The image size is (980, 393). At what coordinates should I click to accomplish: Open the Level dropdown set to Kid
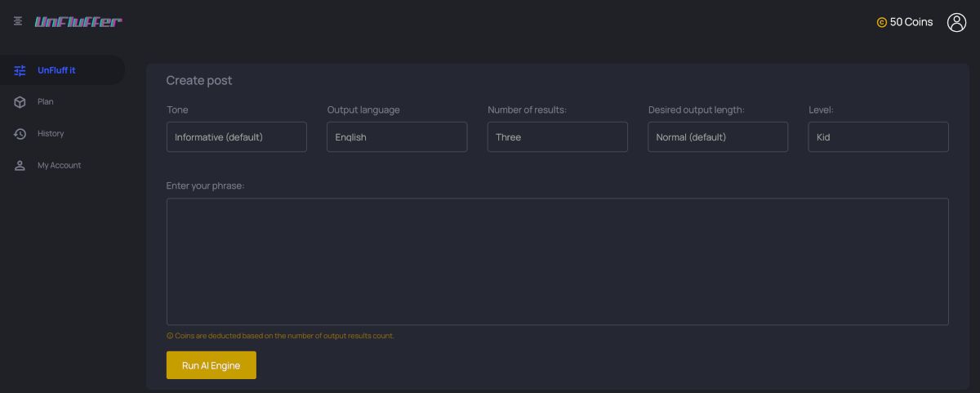878,137
